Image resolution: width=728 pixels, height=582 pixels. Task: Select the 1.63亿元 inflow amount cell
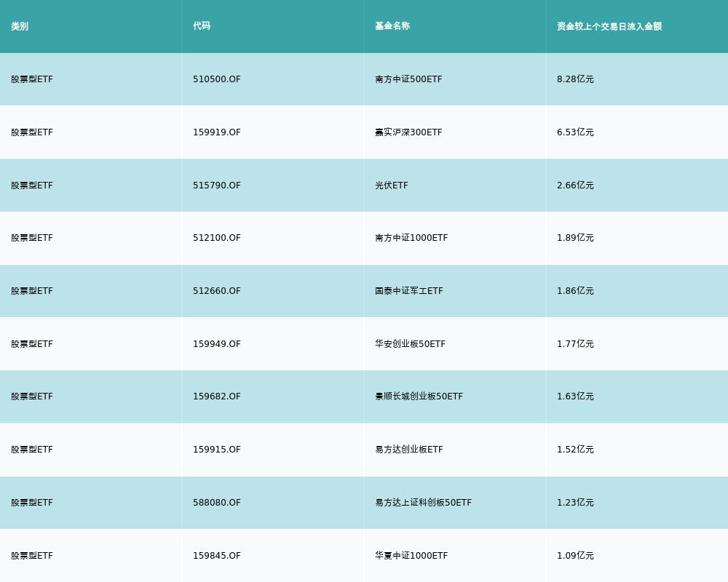[x=575, y=396]
